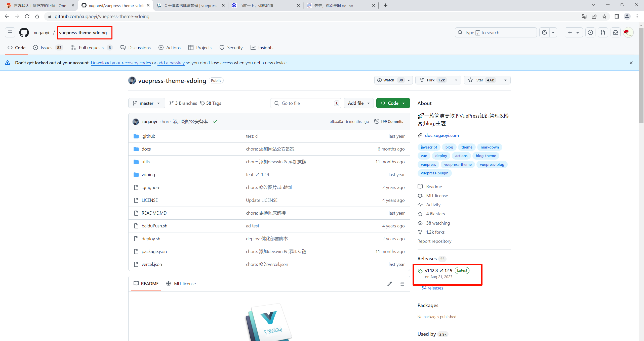Star the repository

(482, 80)
